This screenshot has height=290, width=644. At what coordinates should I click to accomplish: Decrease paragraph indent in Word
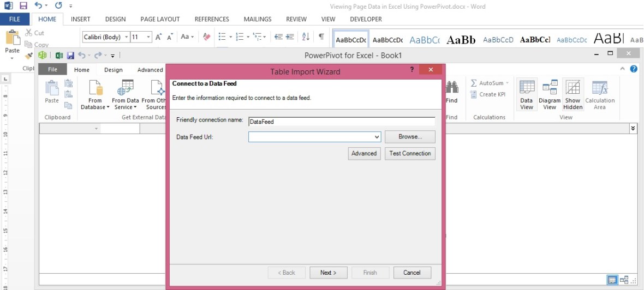point(278,37)
